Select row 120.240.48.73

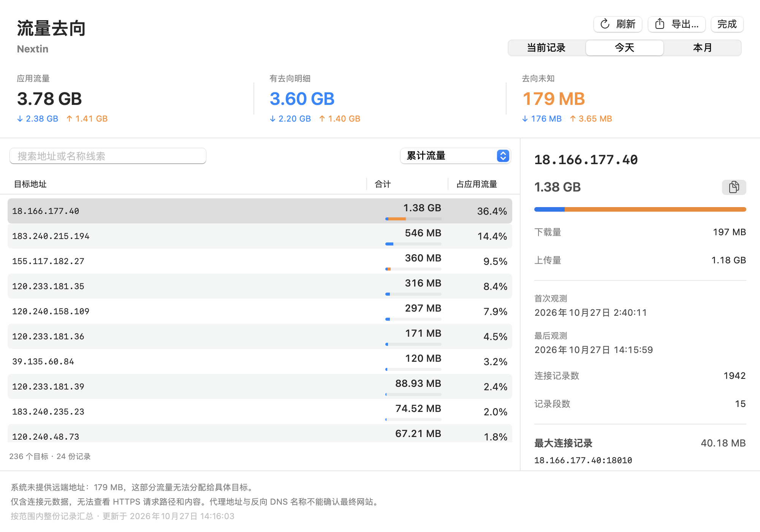coord(260,433)
